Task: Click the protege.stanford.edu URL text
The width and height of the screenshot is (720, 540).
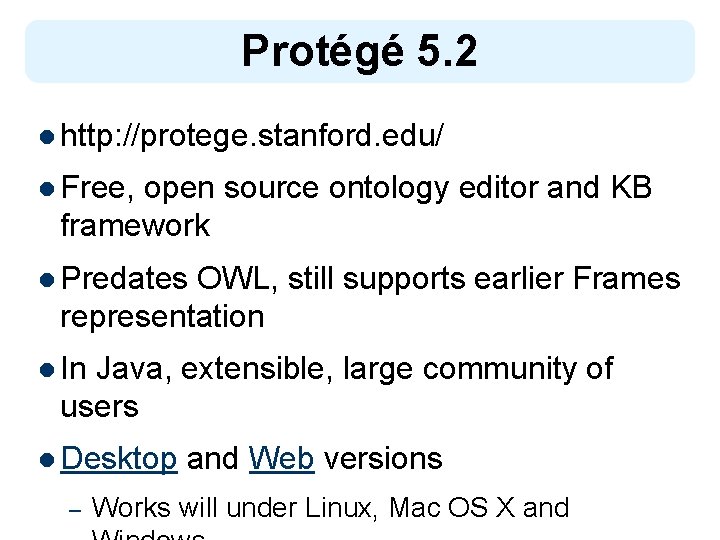Action: (252, 136)
